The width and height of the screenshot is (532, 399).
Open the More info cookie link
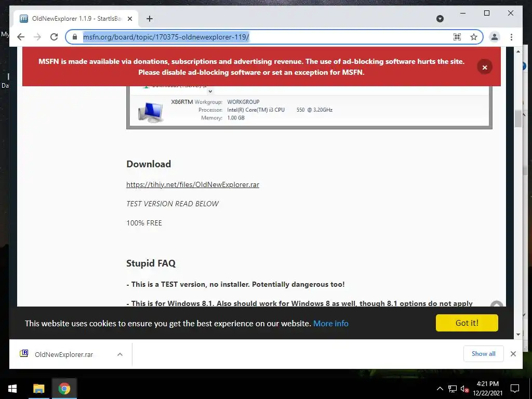tap(331, 323)
